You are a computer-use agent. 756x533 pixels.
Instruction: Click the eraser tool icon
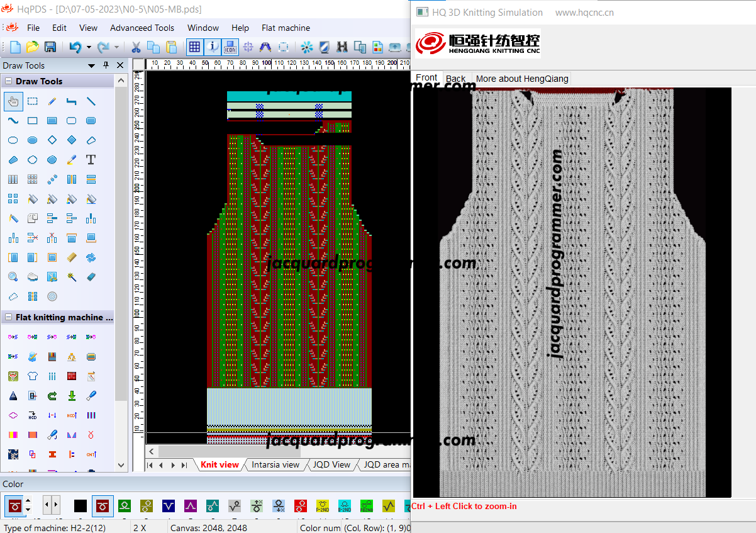click(x=91, y=276)
